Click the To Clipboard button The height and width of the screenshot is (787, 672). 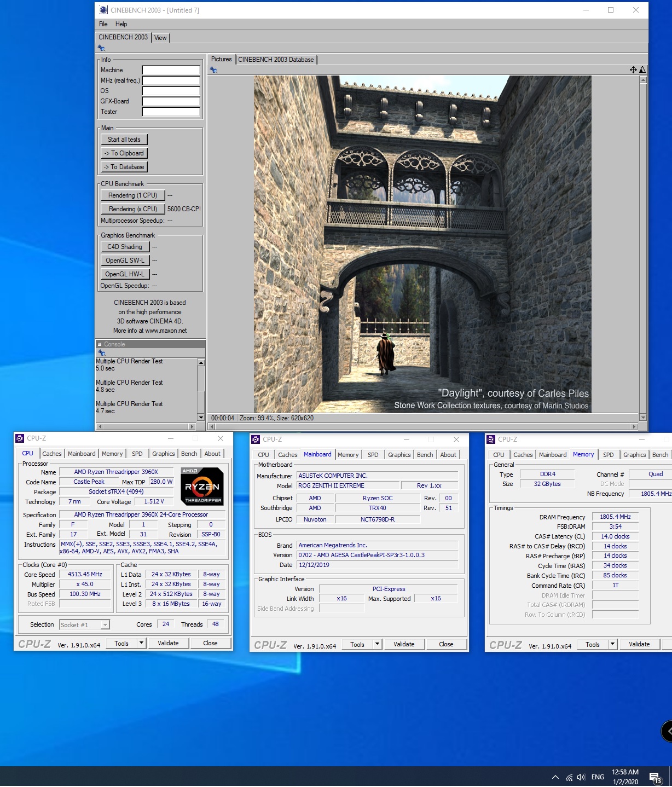point(124,153)
